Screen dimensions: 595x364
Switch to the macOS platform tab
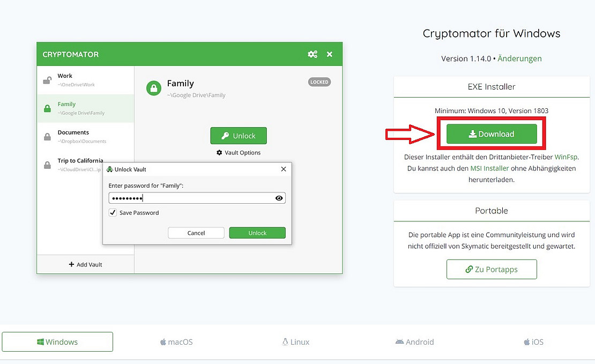point(176,341)
